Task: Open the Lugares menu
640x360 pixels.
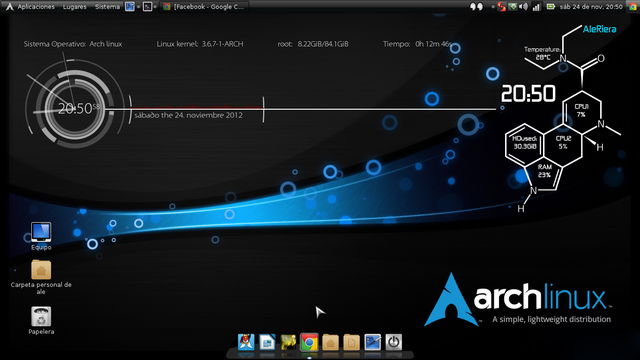Action: click(75, 7)
